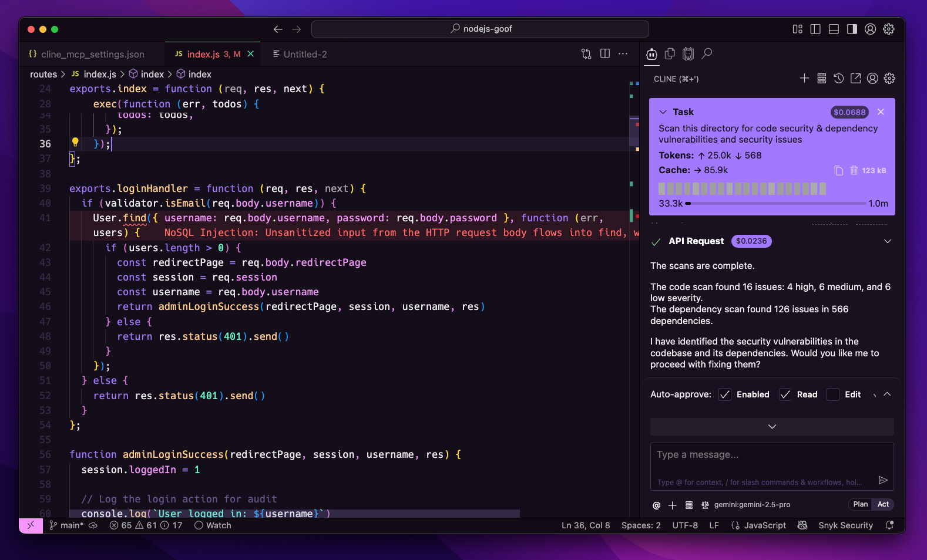This screenshot has height=560, width=927.
Task: Collapse the auto-approve options caret
Action: pyautogui.click(x=887, y=394)
